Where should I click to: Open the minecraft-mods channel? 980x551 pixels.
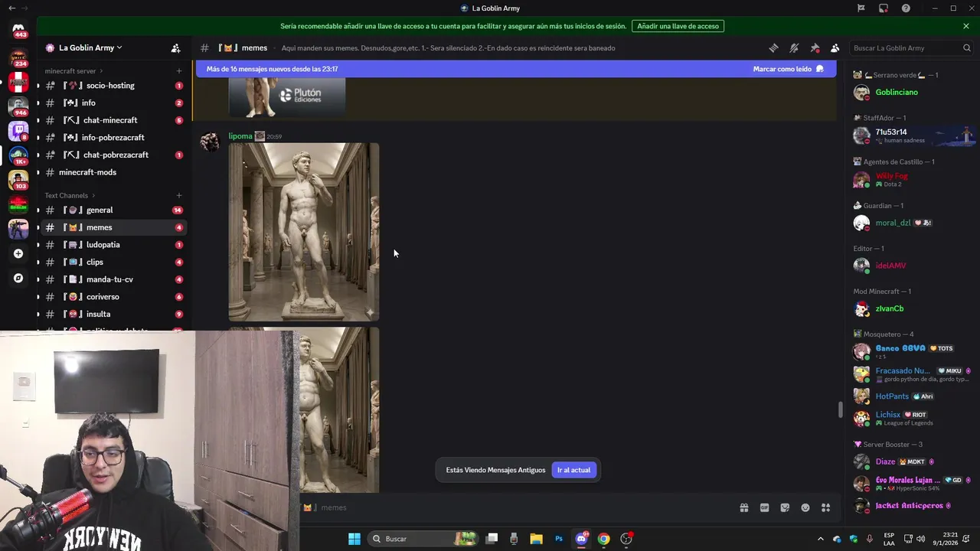coord(113,172)
